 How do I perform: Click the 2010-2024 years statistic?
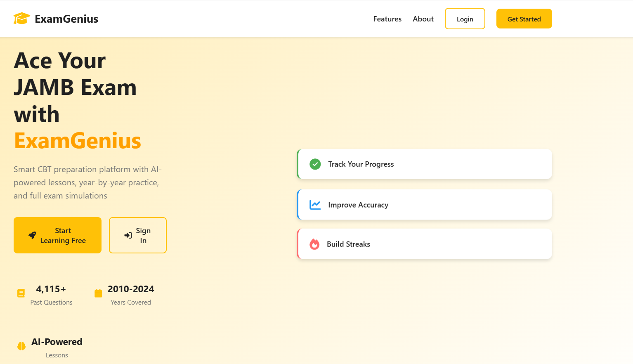[131, 289]
